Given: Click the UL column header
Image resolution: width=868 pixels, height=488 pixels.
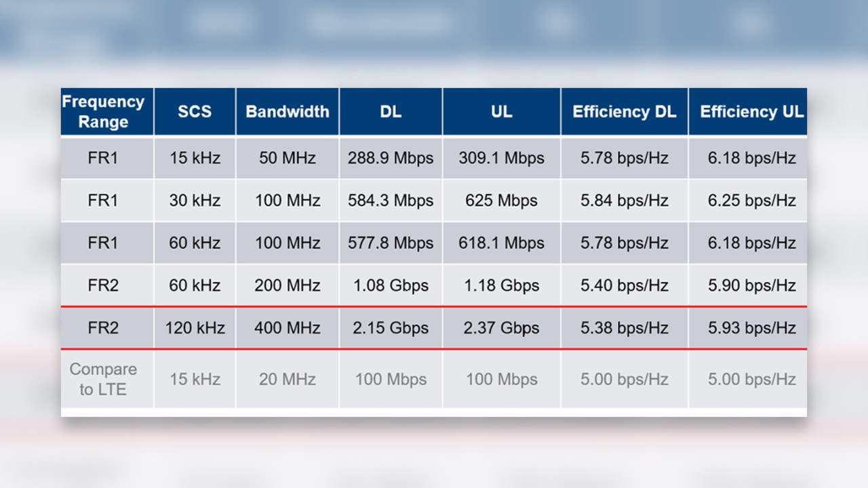Looking at the screenshot, I should 501,112.
